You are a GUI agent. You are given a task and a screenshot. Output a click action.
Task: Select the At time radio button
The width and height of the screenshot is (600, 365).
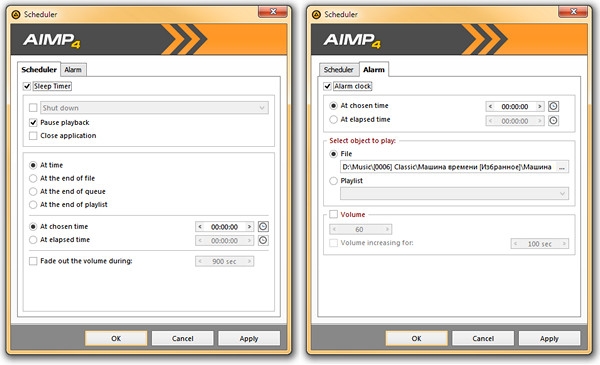click(x=33, y=165)
